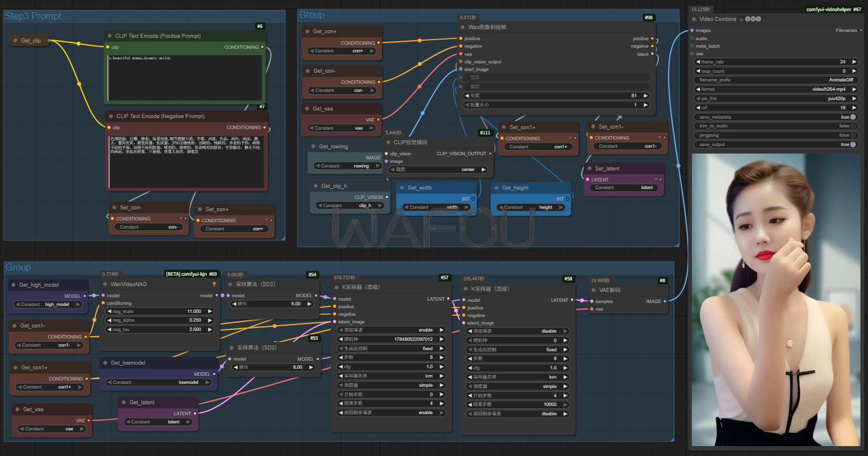Open the Constant rowimg dropdown in Get_rowimg

tap(347, 166)
